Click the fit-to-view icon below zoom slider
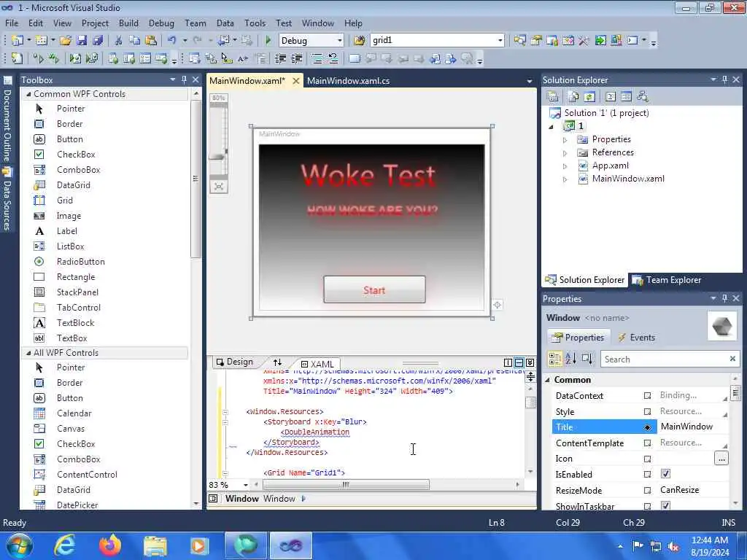Viewport: 747px width, 560px height. (219, 186)
